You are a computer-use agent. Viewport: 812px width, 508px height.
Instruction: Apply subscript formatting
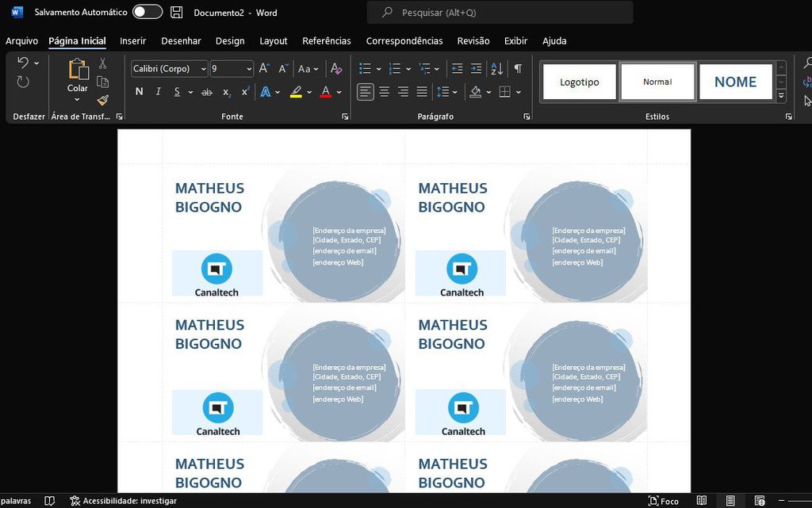tap(227, 92)
